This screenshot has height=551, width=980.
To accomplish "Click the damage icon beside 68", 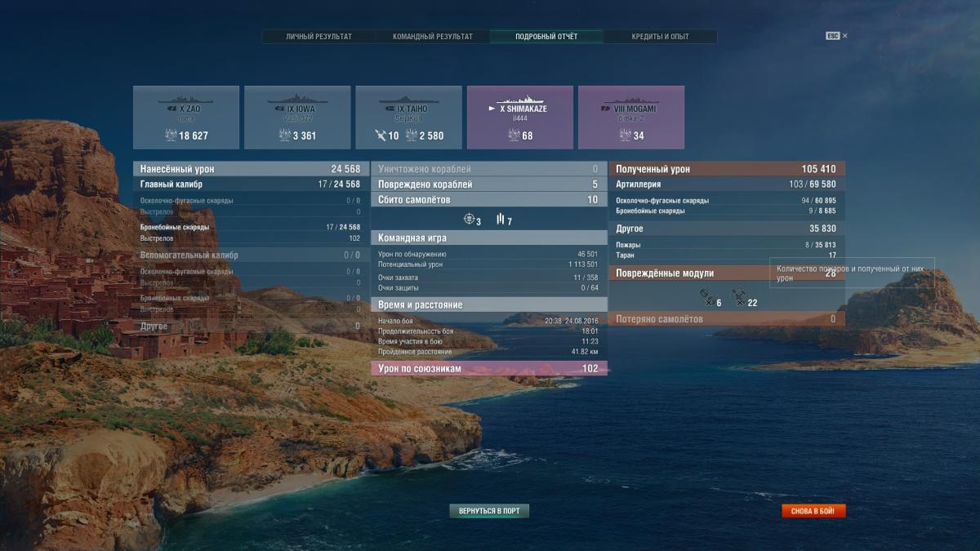I will click(514, 136).
